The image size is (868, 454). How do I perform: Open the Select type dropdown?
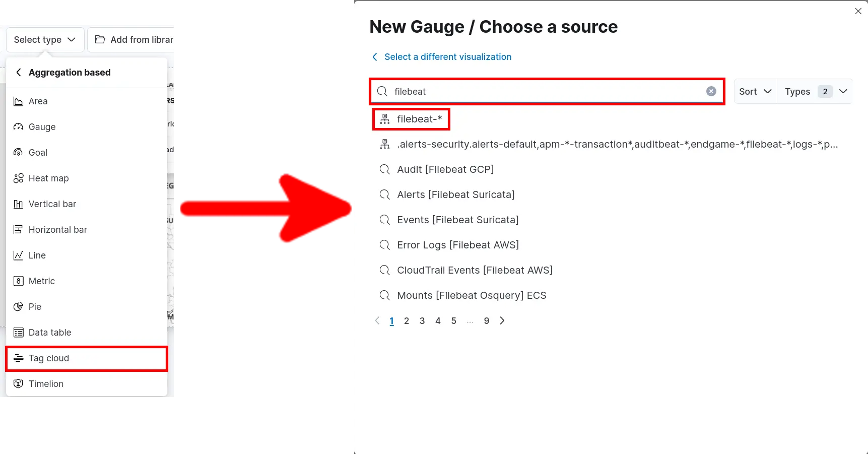tap(44, 39)
